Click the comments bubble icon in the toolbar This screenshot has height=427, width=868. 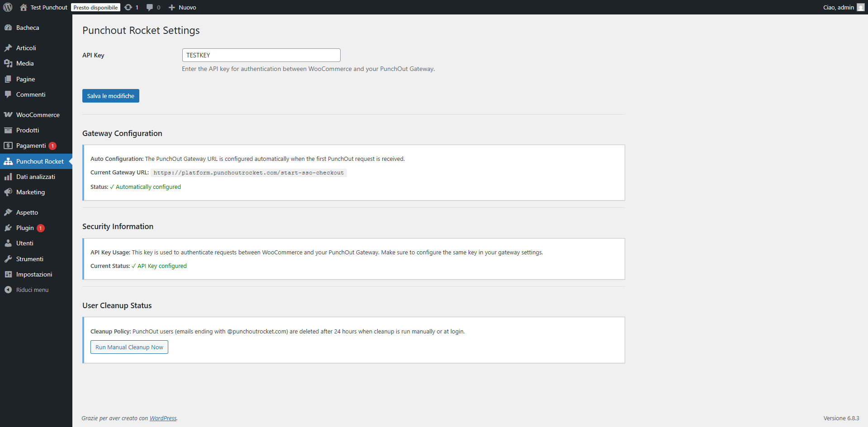pyautogui.click(x=149, y=7)
